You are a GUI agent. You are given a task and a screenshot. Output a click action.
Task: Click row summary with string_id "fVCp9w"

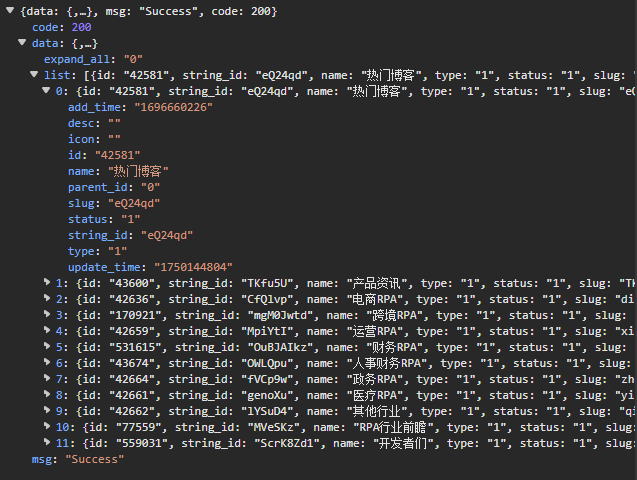coord(346,379)
